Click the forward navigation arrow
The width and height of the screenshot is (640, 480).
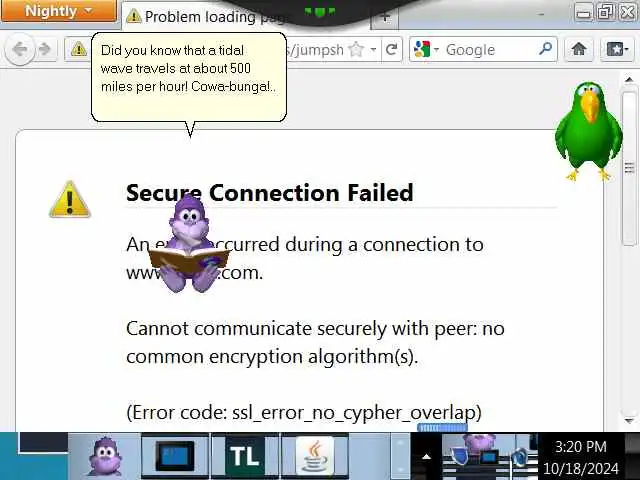point(45,49)
